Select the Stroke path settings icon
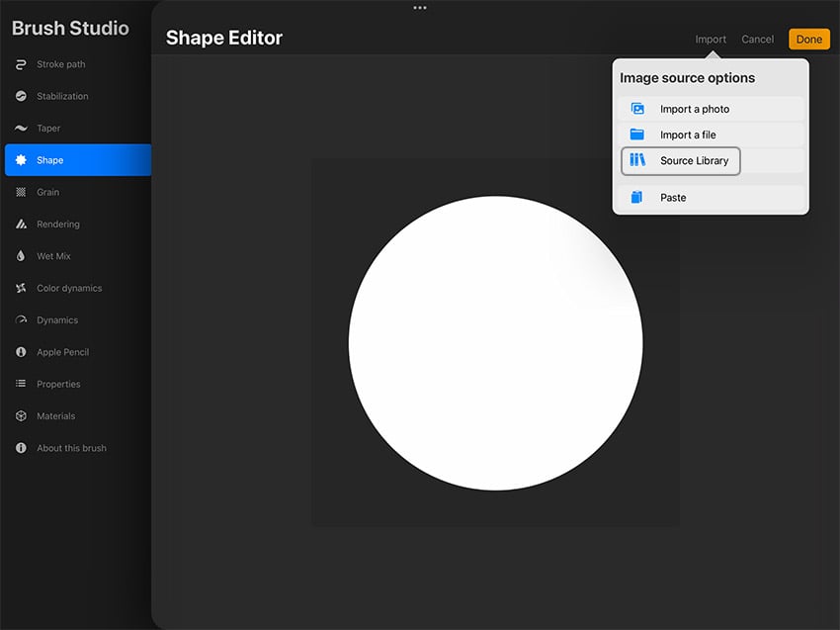The width and height of the screenshot is (840, 630). click(20, 63)
